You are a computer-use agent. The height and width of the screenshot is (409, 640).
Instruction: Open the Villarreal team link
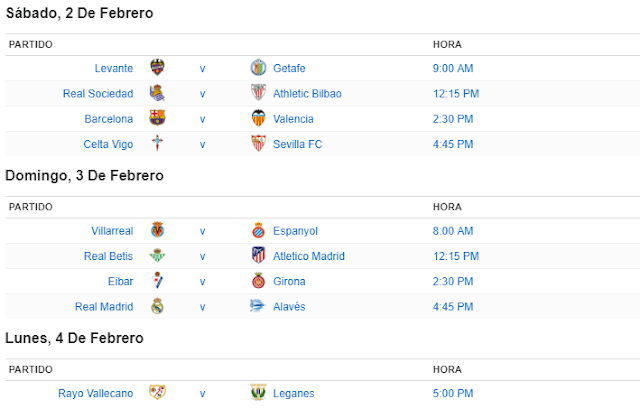(x=112, y=231)
